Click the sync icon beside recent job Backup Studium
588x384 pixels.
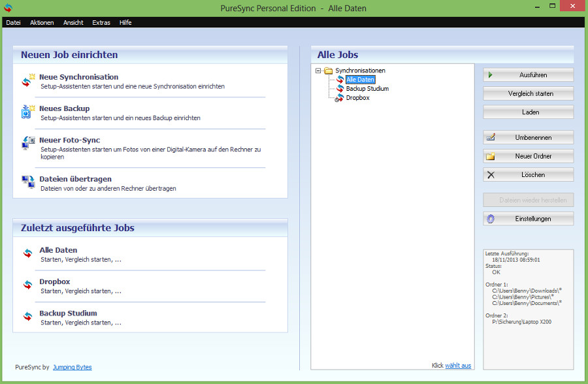(27, 317)
